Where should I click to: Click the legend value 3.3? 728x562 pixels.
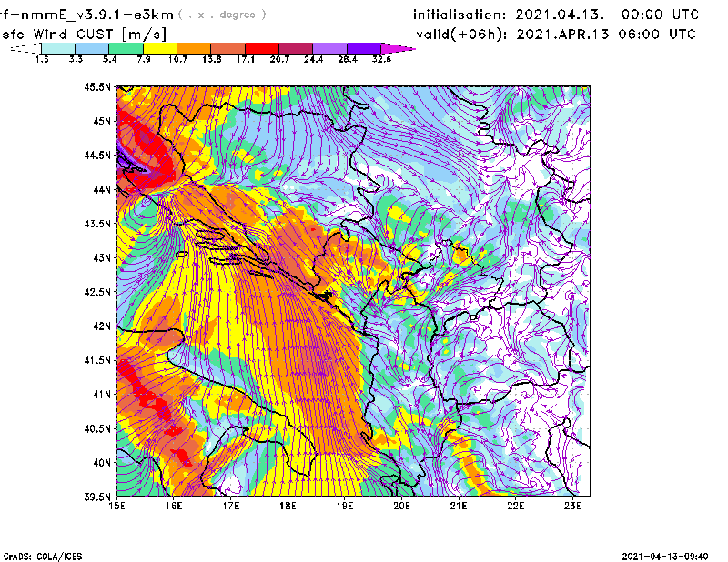76,59
